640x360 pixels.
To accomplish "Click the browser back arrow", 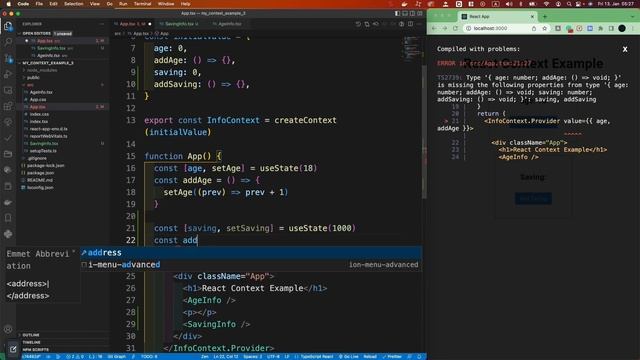I will (434, 29).
